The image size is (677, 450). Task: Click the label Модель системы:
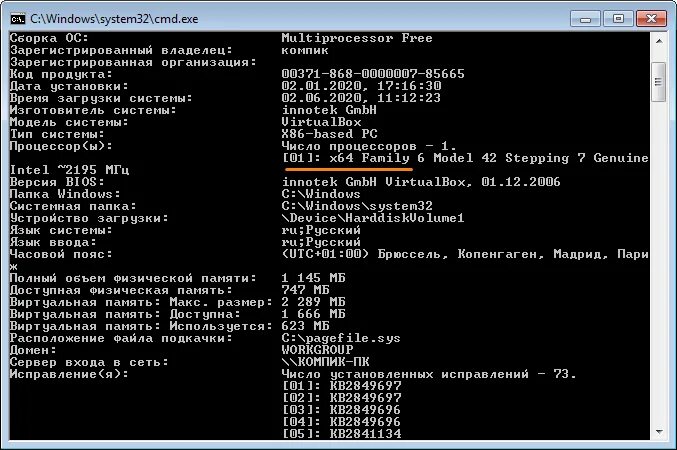point(69,122)
